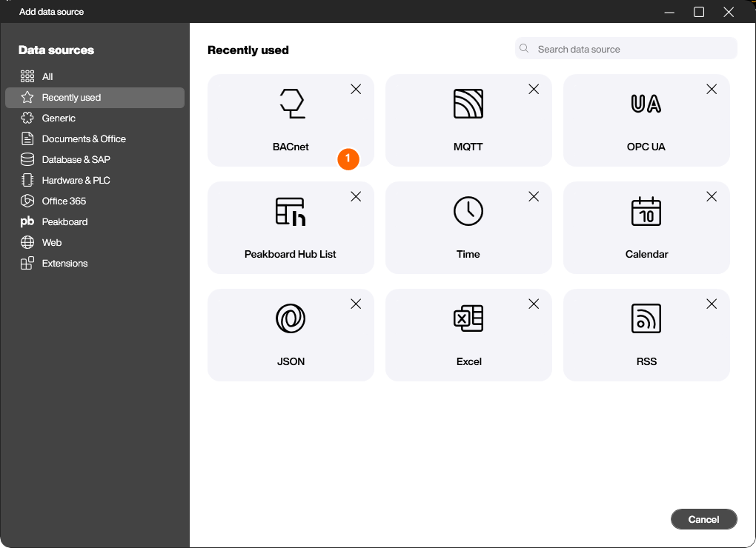
Task: Remove RSS from recently used
Action: [712, 304]
